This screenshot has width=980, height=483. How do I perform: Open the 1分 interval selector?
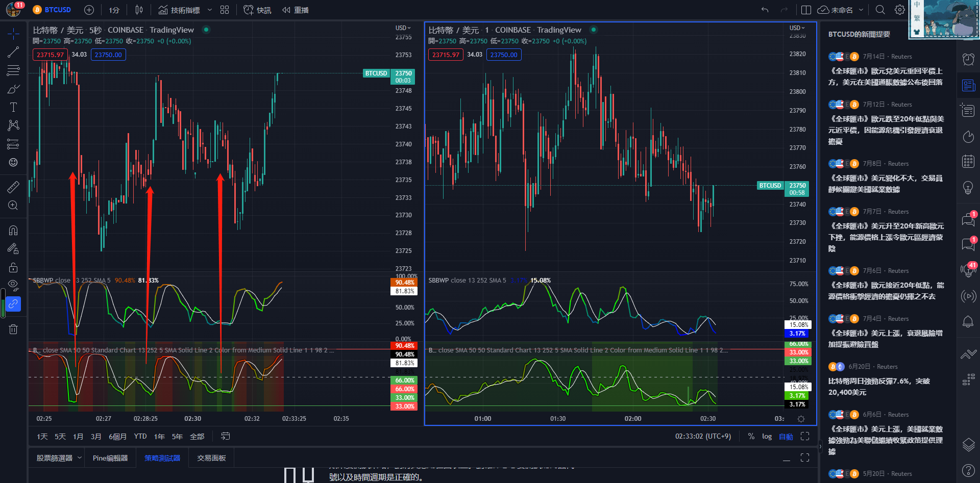(x=114, y=10)
